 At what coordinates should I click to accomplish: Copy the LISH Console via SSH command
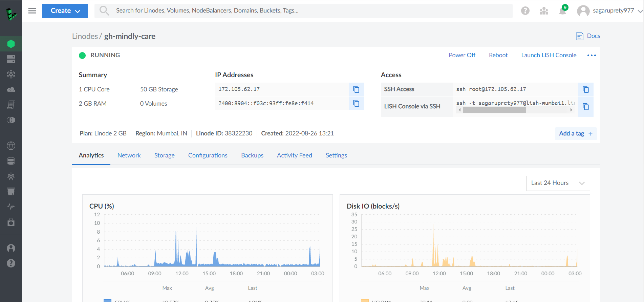pyautogui.click(x=586, y=107)
